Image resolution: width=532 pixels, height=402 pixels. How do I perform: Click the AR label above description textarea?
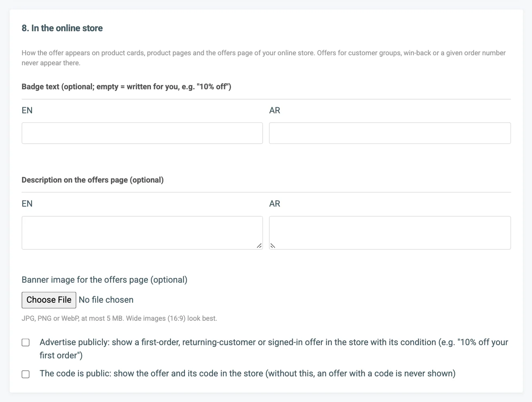(275, 204)
